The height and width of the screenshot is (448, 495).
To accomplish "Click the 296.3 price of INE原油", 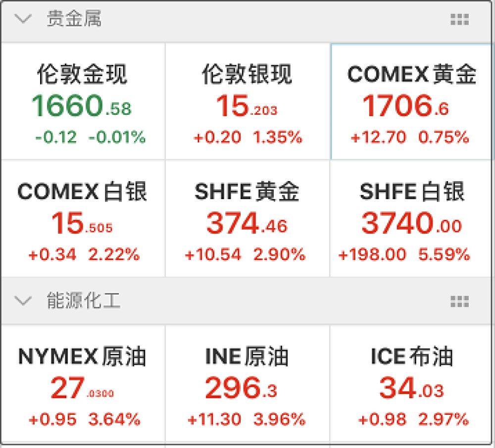I will (241, 388).
